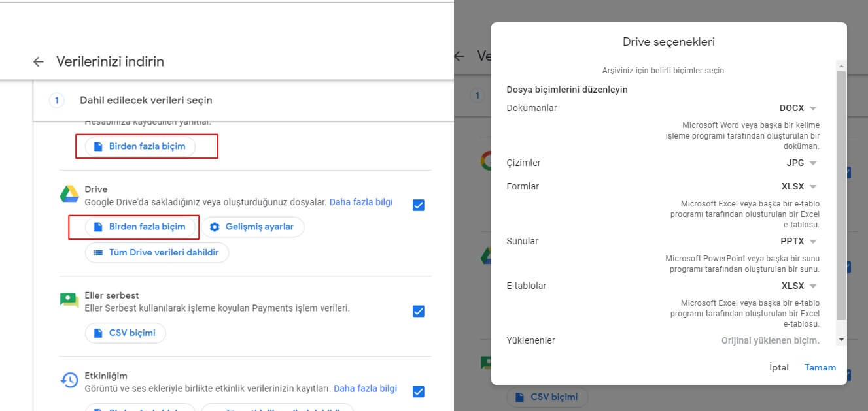Click the Yüklenenler row label

pos(530,340)
